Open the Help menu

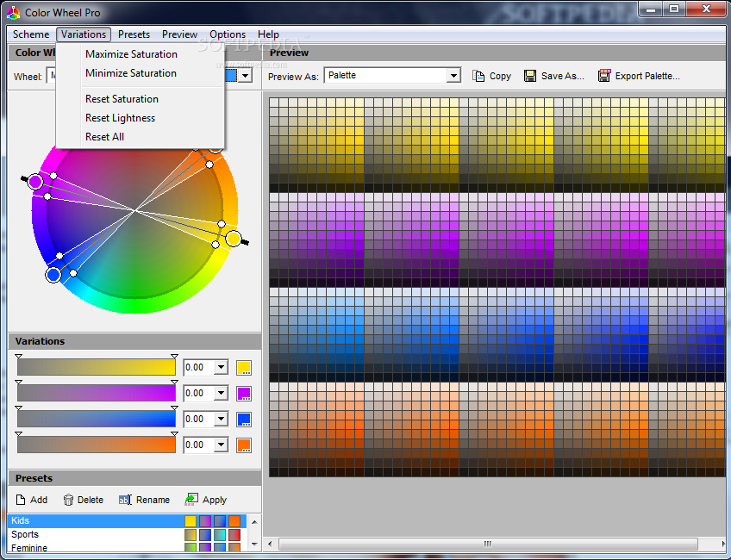pos(268,34)
